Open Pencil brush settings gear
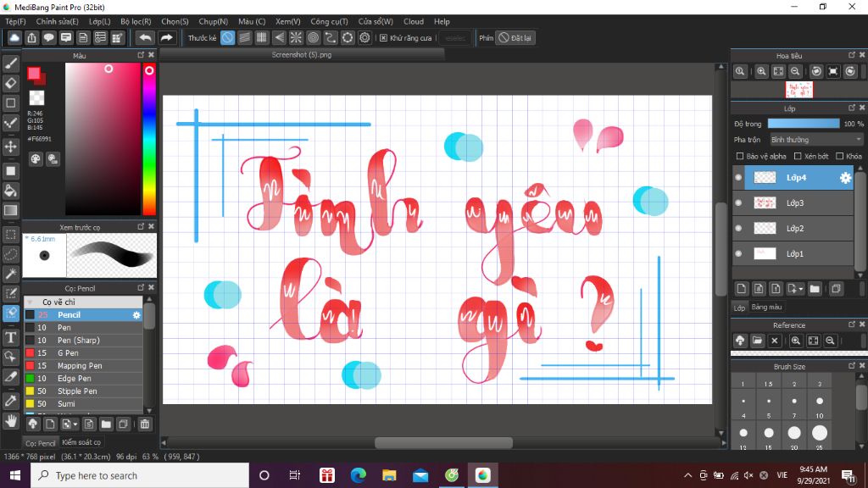Viewport: 868px width, 488px height. 136,315
